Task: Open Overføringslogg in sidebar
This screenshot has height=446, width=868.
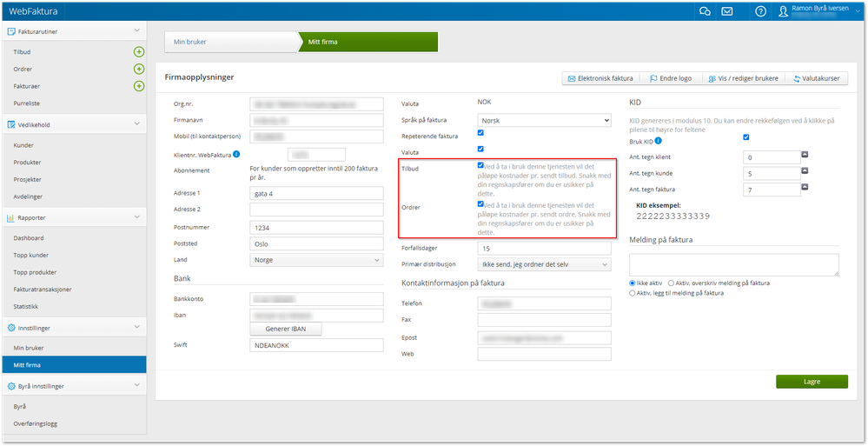Action: [x=36, y=424]
